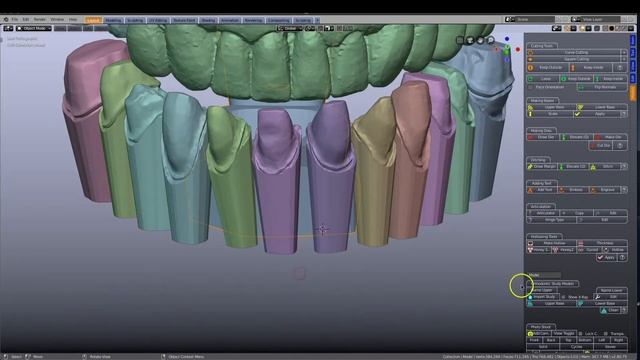Select the Draw Margin tool
This screenshot has height=360, width=640.
[542, 167]
